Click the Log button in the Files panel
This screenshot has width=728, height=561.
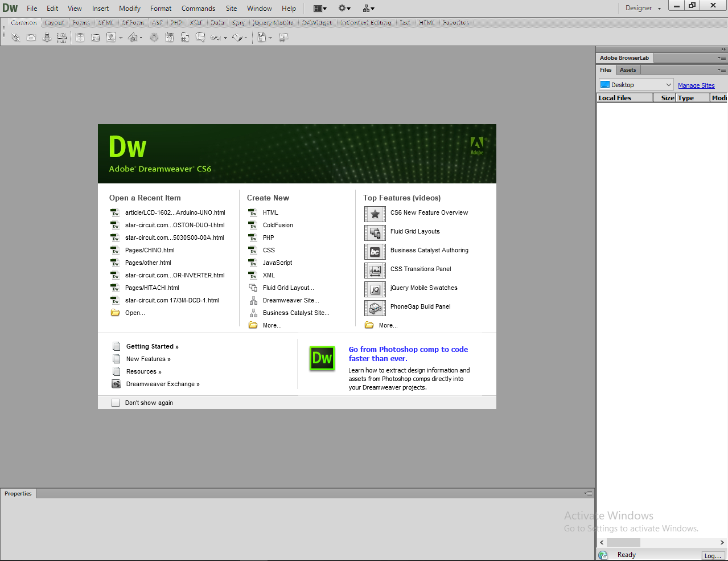713,555
